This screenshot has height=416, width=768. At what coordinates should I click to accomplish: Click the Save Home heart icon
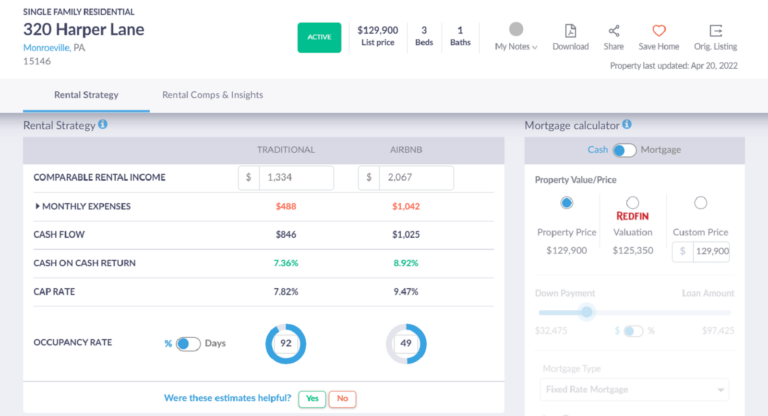coord(658,31)
